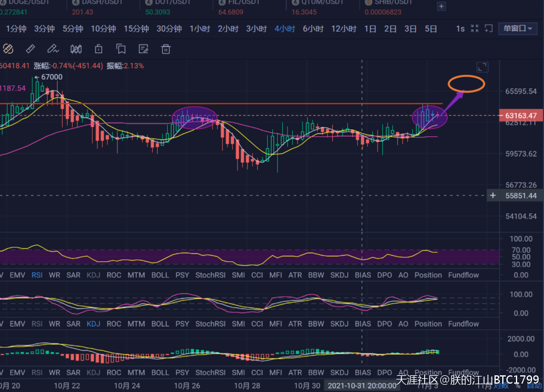Switch to the 1日 daily timeframe tab
Screen dimensions: 544x392
370,28
